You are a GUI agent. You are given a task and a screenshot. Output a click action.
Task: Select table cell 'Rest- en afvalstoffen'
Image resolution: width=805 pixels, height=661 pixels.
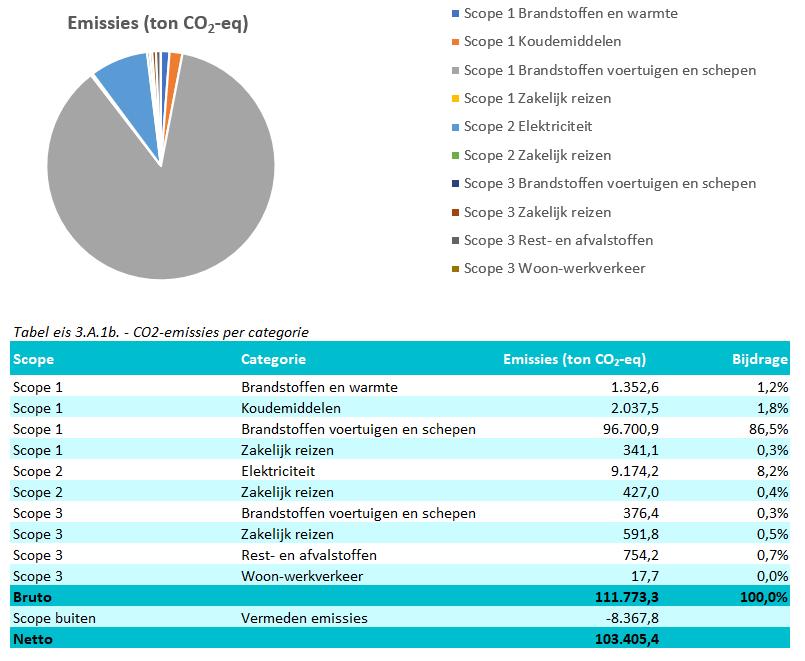tap(309, 555)
